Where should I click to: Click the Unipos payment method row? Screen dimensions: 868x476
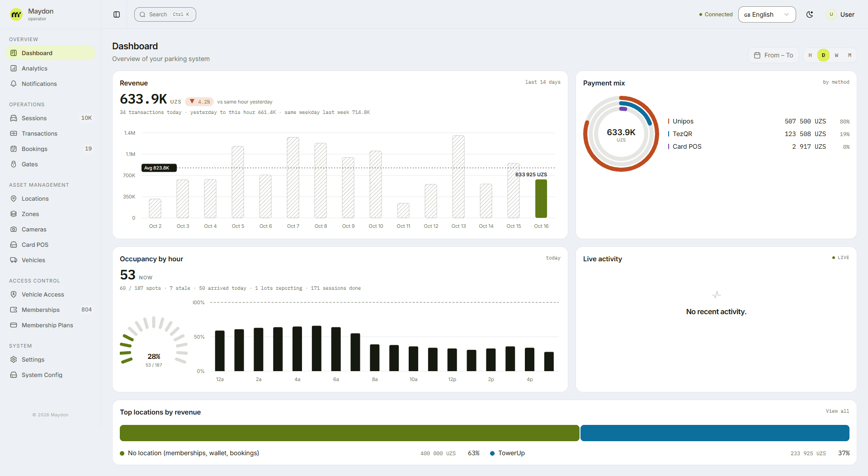coord(759,121)
